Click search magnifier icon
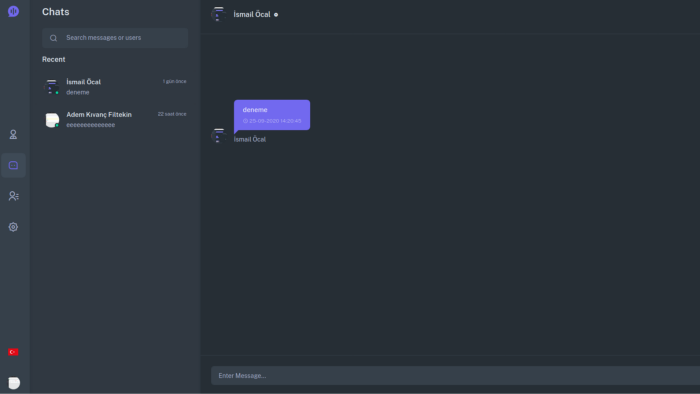The height and width of the screenshot is (394, 700). click(54, 38)
